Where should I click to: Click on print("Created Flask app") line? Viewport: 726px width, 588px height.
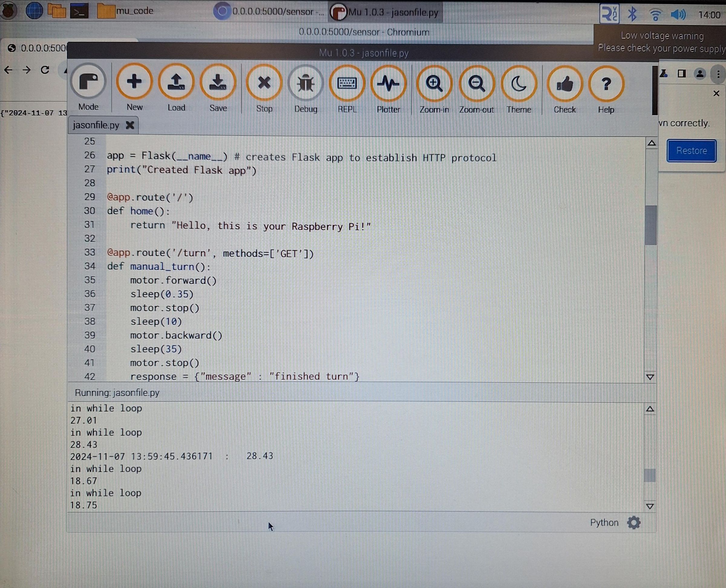click(x=182, y=170)
